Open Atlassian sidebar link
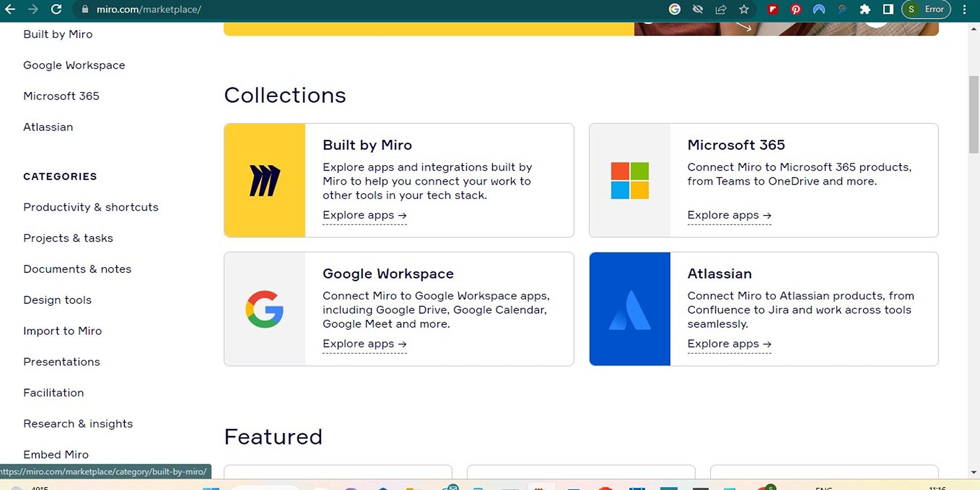Screen dimensions: 980x490 click(x=48, y=127)
